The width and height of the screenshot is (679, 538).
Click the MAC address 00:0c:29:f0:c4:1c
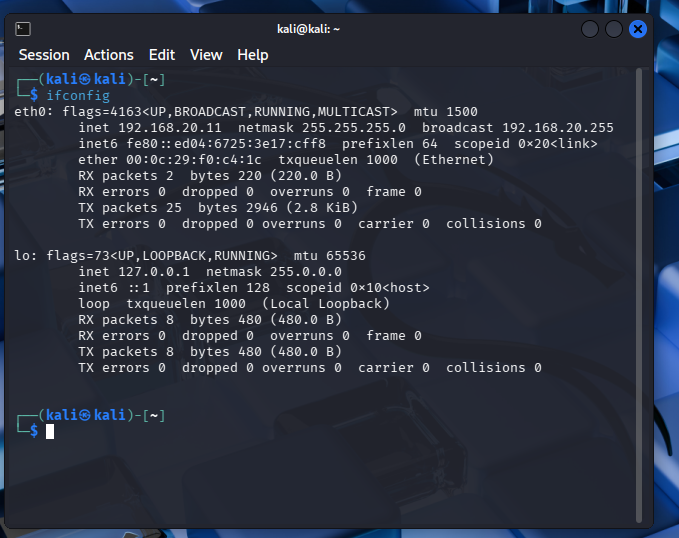(194, 160)
